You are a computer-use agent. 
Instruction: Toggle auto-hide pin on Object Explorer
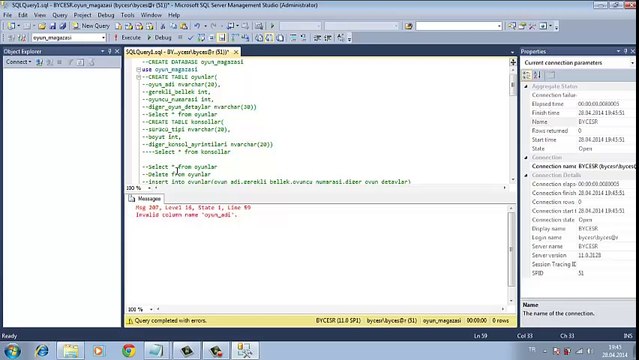click(x=110, y=51)
